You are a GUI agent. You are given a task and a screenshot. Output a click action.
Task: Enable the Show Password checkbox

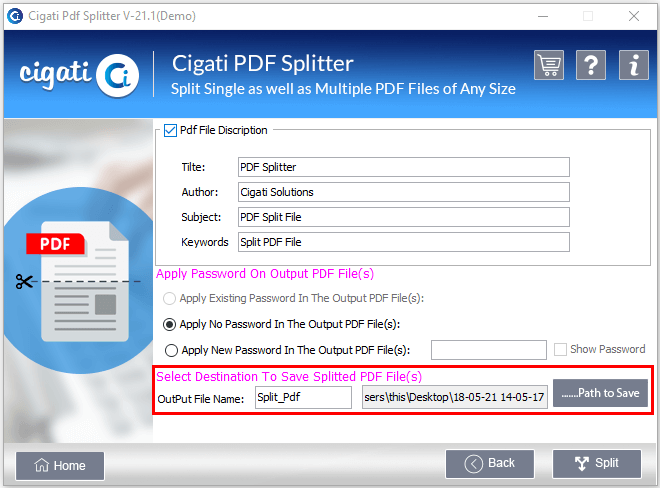(x=560, y=349)
